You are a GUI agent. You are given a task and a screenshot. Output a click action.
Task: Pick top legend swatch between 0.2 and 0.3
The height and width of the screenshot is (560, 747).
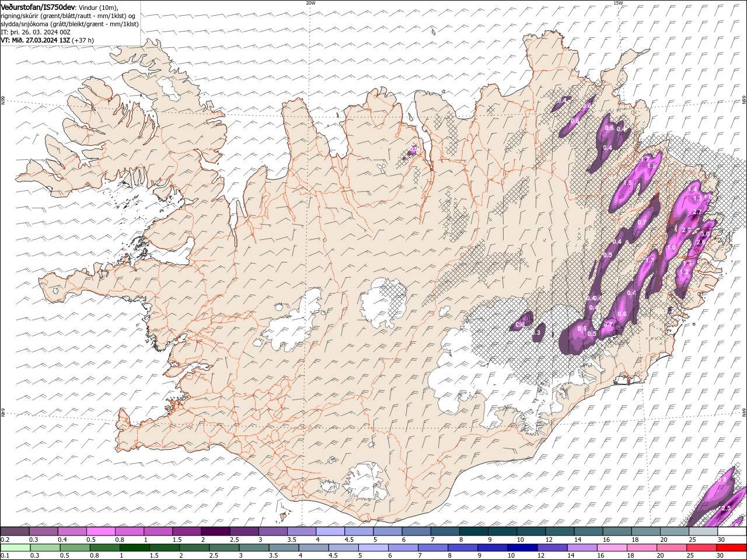[x=15, y=531]
